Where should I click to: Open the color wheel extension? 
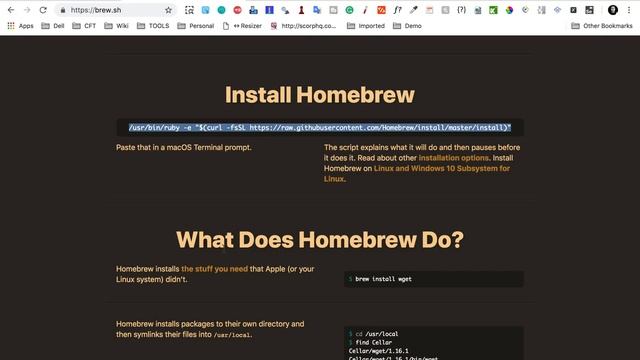tap(509, 10)
